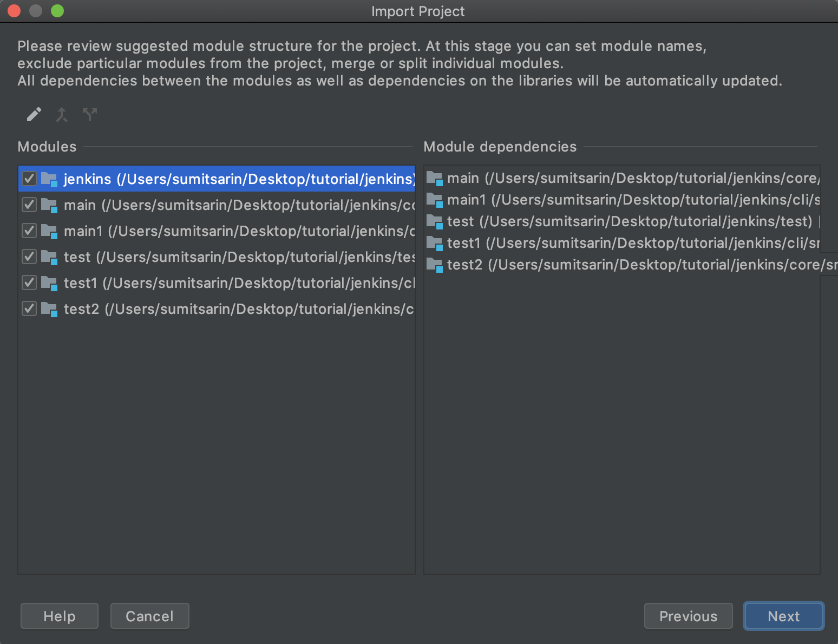This screenshot has height=644, width=838.
Task: Uncheck the jenkins module checkbox
Action: (x=29, y=179)
